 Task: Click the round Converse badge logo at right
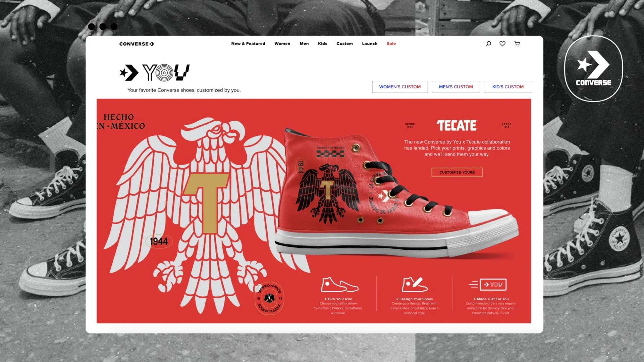pyautogui.click(x=593, y=69)
